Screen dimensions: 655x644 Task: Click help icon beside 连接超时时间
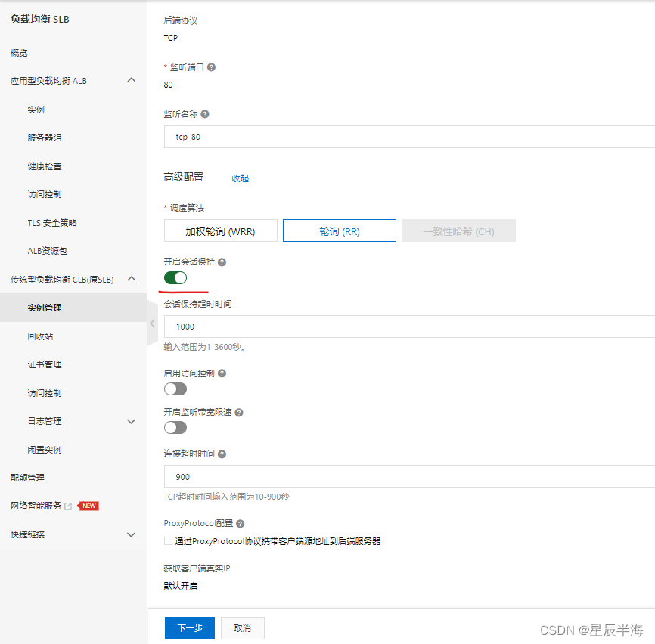coord(222,454)
